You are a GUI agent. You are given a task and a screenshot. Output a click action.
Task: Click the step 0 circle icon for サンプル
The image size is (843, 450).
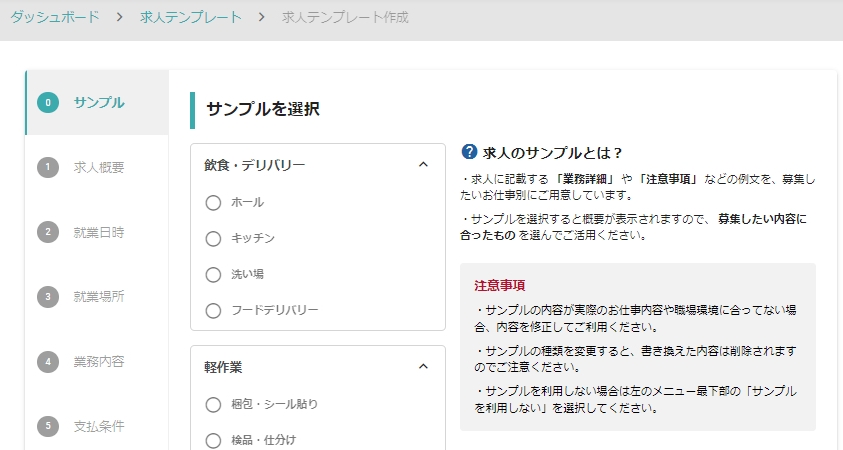click(x=47, y=102)
